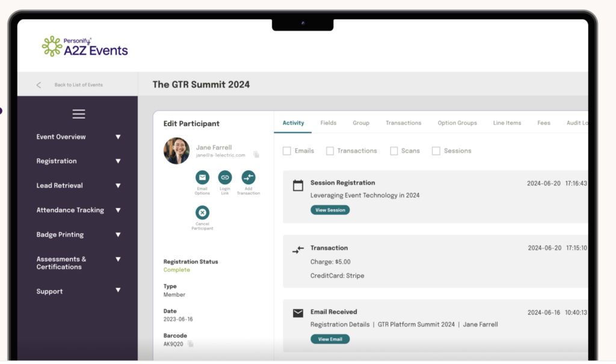The width and height of the screenshot is (616, 364).
Task: Enable the Emails filter checkbox
Action: coord(287,151)
